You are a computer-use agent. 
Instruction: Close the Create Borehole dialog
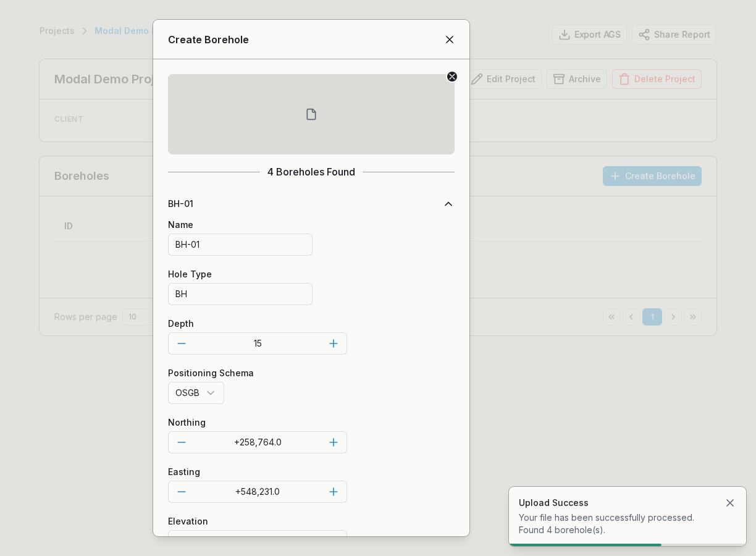click(x=450, y=40)
